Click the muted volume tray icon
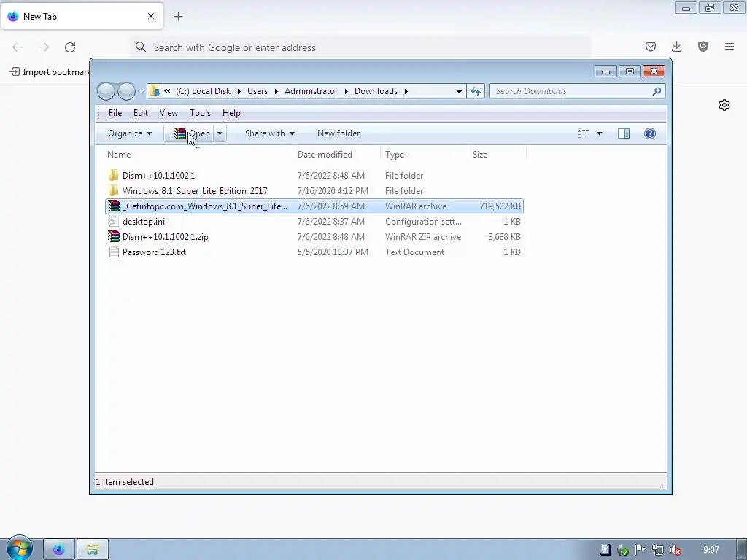Screen dimensions: 747x560 click(675, 550)
